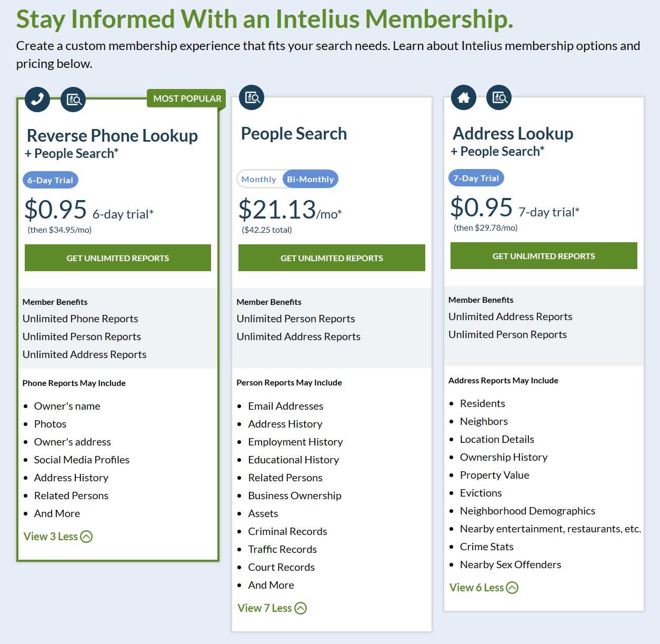Click the phone icon on Reverse Phone Lookup card
Screen dimensions: 660x644
point(37,99)
